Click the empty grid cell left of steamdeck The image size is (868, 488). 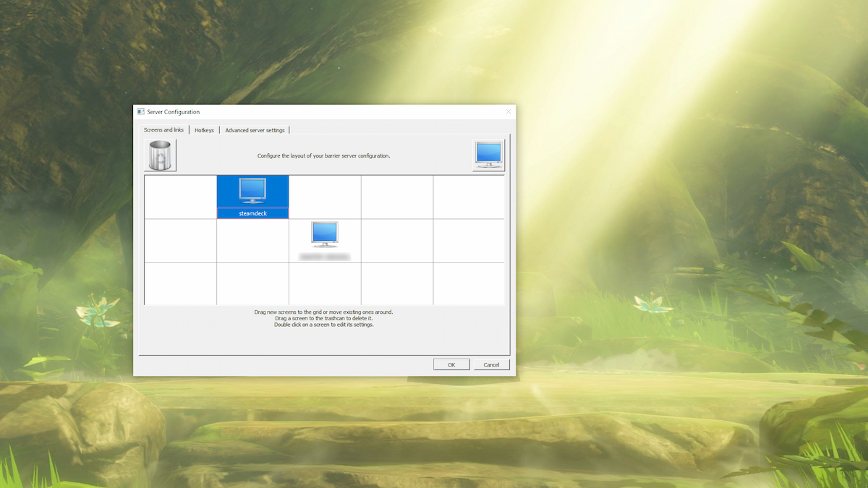point(181,197)
